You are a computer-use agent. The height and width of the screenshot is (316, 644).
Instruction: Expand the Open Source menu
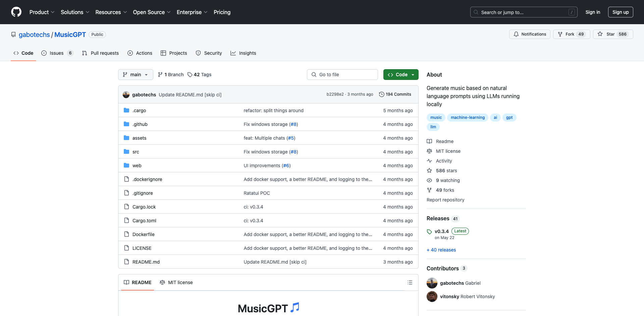click(152, 12)
